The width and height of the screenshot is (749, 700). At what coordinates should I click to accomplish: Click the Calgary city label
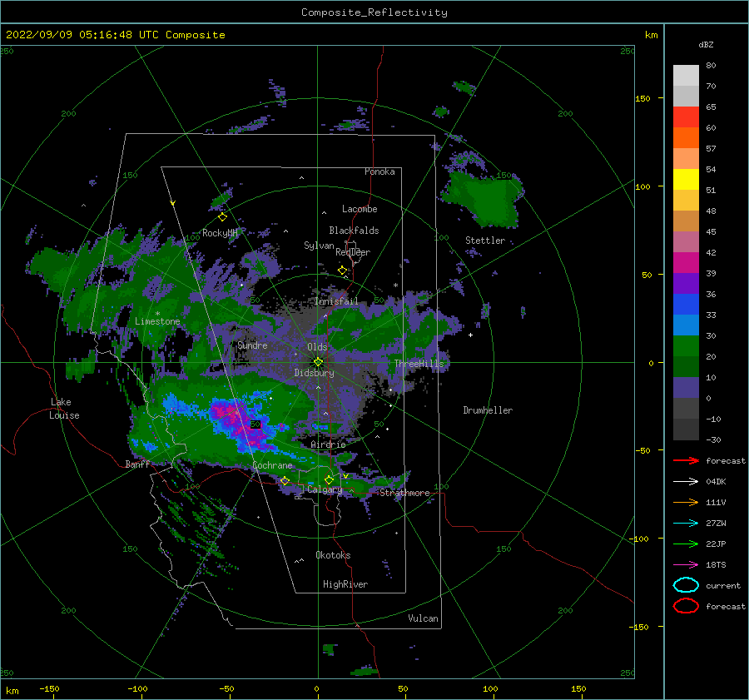pyautogui.click(x=325, y=489)
